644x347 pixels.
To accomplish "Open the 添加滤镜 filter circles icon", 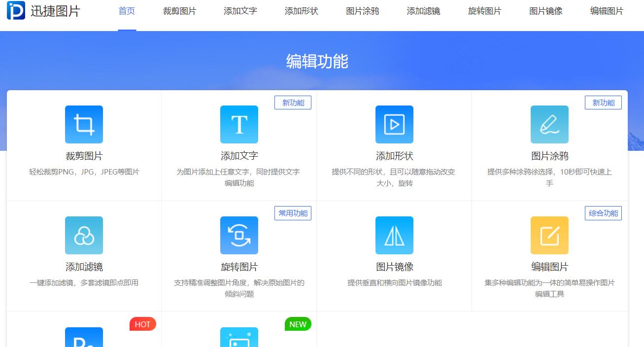I will tap(84, 235).
